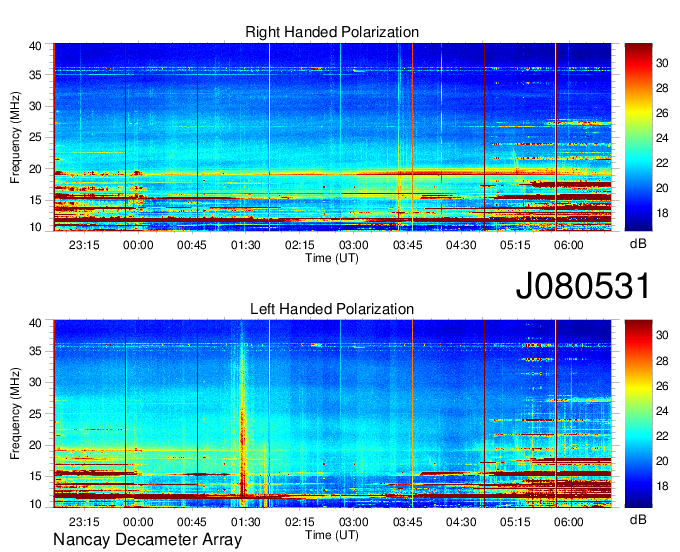
Task: Click the 40 MHz tick of Right Handed plot
Action: (35, 46)
